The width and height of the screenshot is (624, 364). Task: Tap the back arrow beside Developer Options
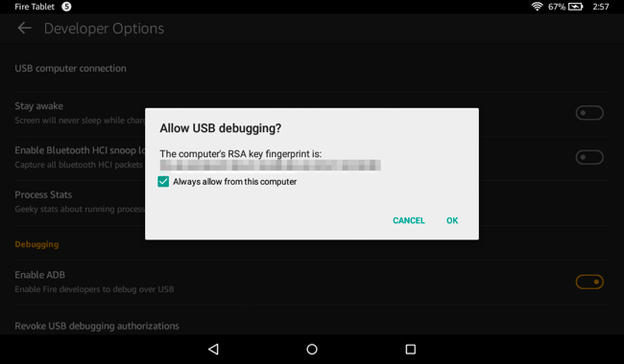(25, 28)
